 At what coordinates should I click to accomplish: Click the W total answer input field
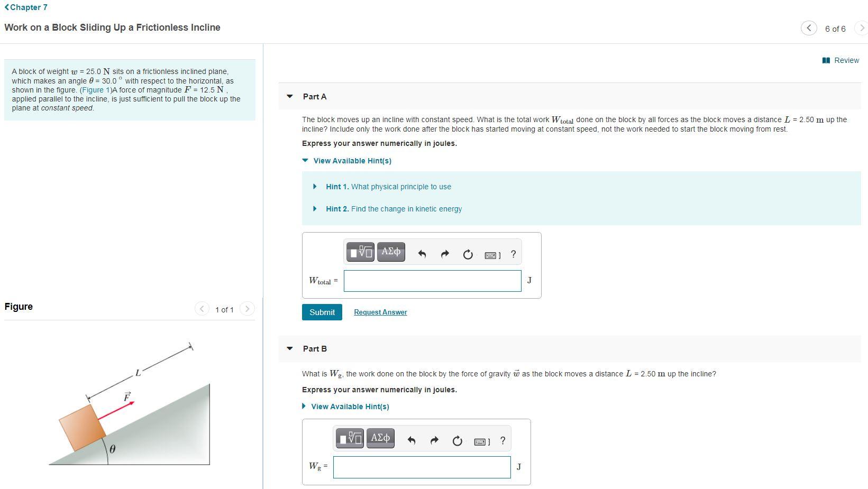coord(433,281)
